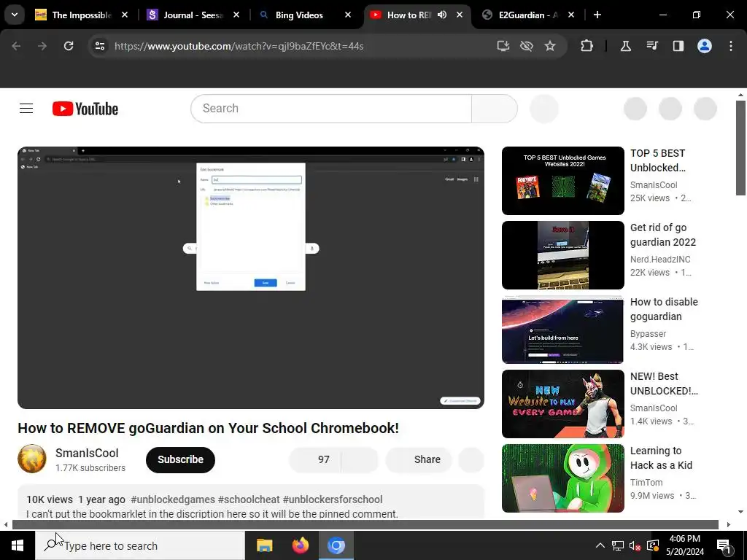Submit search with the search button
The image size is (747, 560).
point(495,109)
